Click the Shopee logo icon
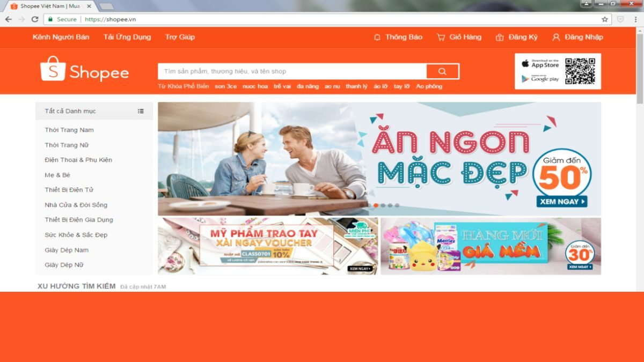 tap(52, 70)
